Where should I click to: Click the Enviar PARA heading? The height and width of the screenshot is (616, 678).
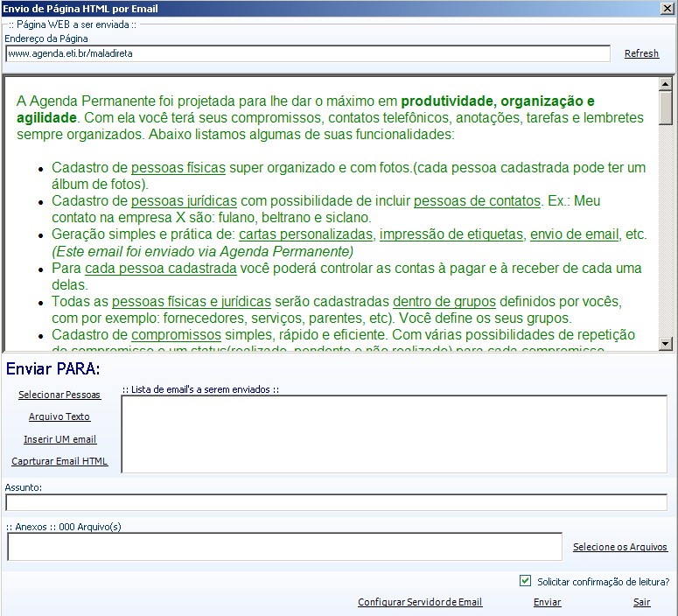tap(52, 368)
